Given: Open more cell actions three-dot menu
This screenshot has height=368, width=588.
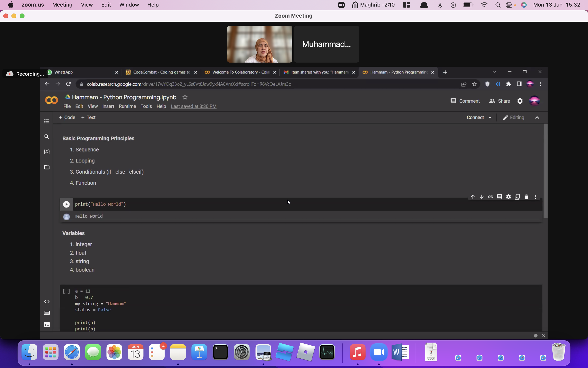Looking at the screenshot, I should click(x=535, y=197).
